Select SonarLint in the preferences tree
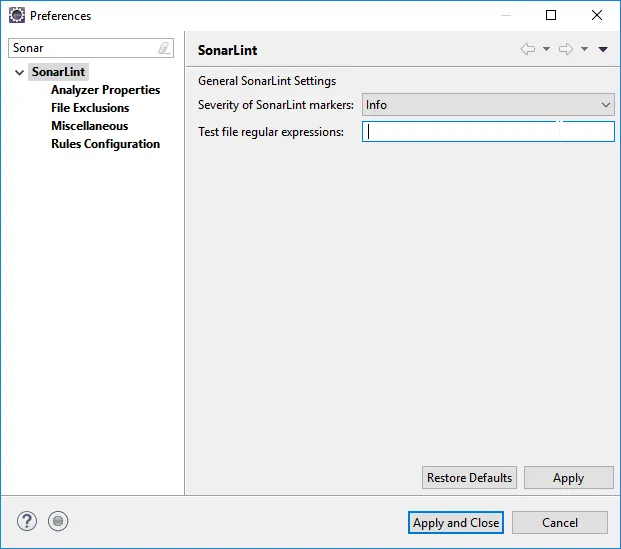Screen dimensions: 621x549 click(x=58, y=72)
